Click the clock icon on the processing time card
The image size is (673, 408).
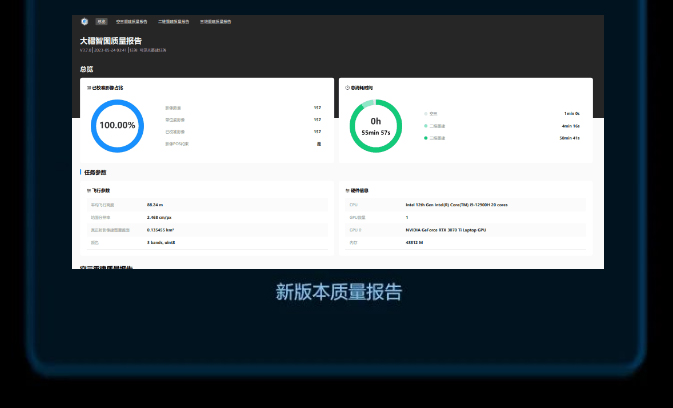347,88
